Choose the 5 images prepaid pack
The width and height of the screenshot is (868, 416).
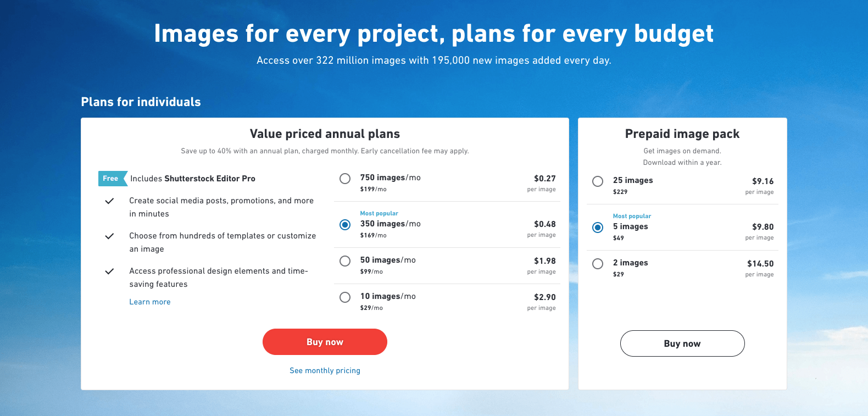pos(598,227)
